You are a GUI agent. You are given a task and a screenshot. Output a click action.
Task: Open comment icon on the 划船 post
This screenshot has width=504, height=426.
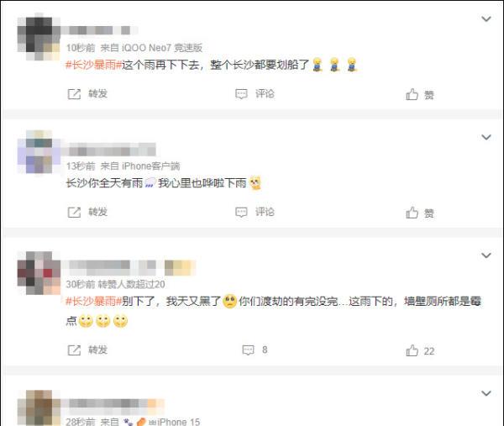point(241,94)
